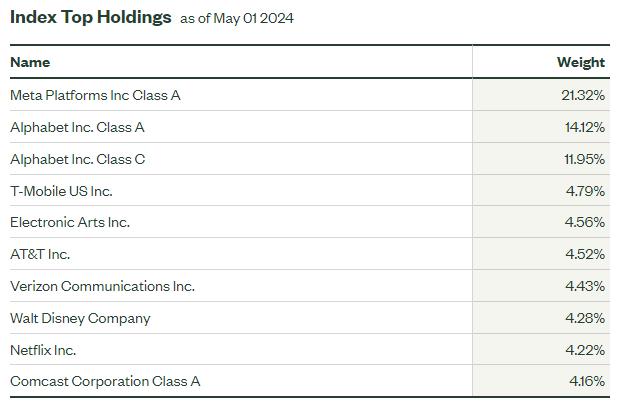
Task: Click the as of May 01 2024 date
Action: pyautogui.click(x=237, y=19)
